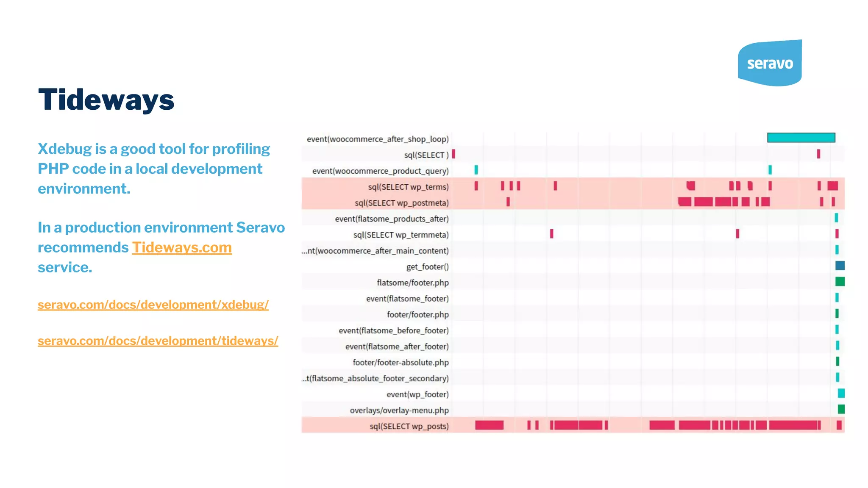
Task: Select the footer/footer-absolute.php row label
Action: pos(400,363)
